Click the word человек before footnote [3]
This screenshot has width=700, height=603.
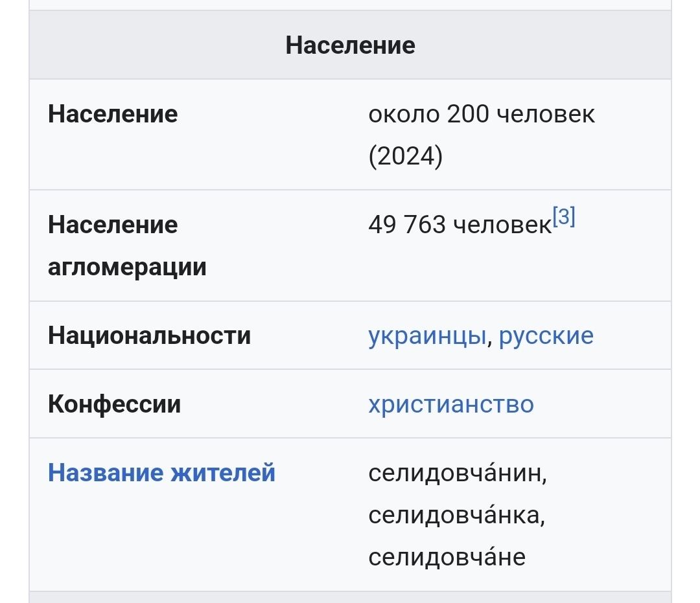502,225
